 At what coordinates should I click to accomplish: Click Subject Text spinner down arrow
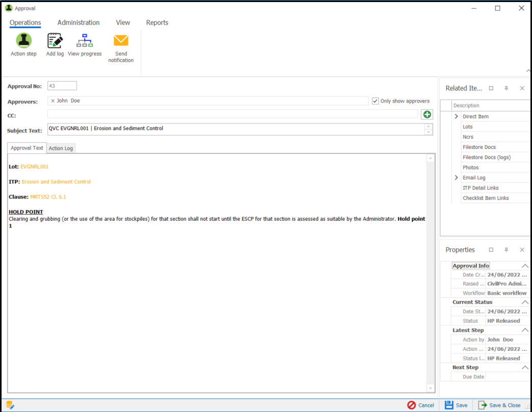click(428, 132)
